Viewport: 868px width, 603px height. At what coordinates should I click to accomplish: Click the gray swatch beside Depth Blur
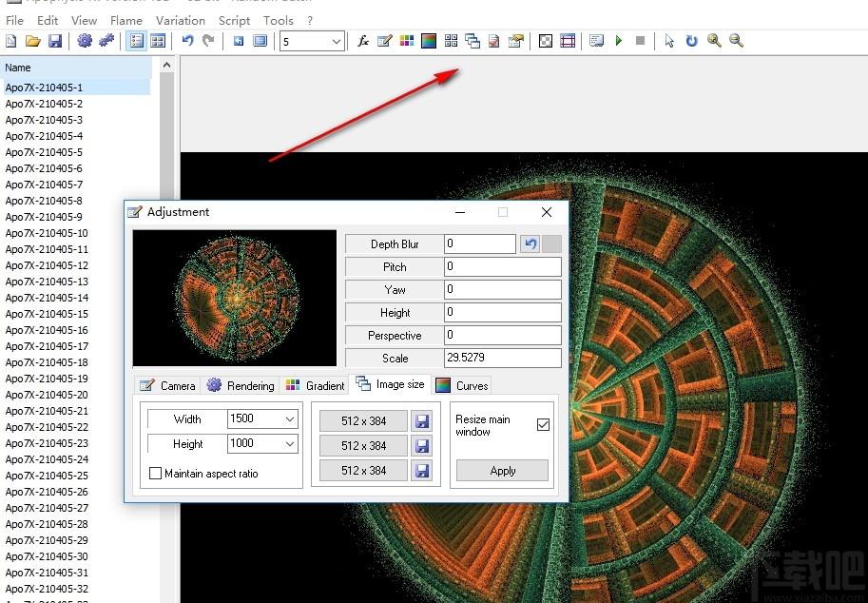(551, 244)
